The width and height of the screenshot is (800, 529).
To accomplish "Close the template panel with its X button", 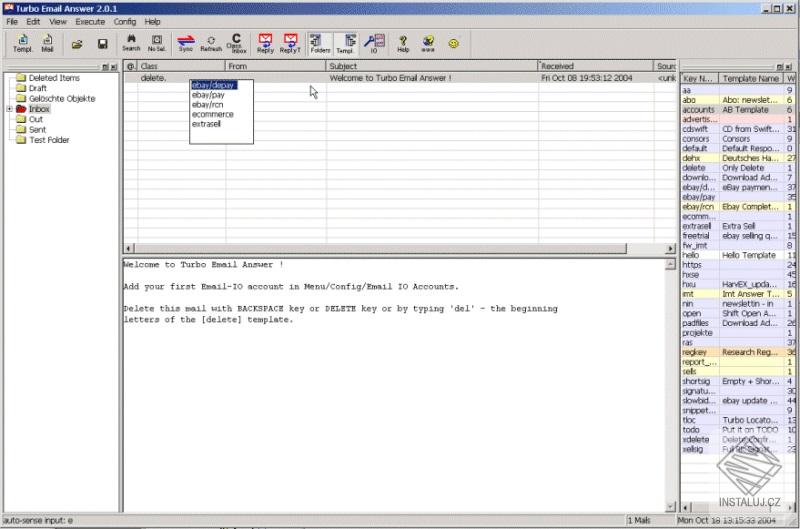I will [x=788, y=67].
